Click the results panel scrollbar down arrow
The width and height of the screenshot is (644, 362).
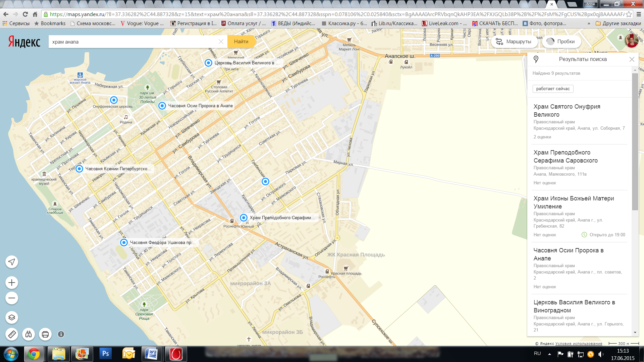[x=635, y=333]
